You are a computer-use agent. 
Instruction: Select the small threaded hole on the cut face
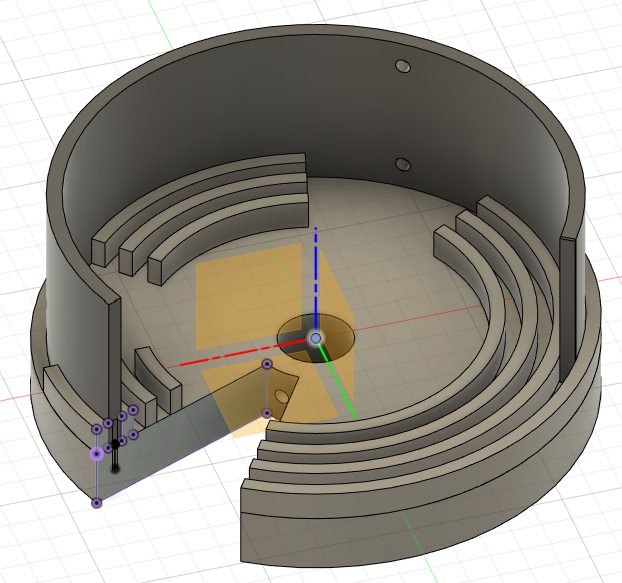[x=282, y=395]
